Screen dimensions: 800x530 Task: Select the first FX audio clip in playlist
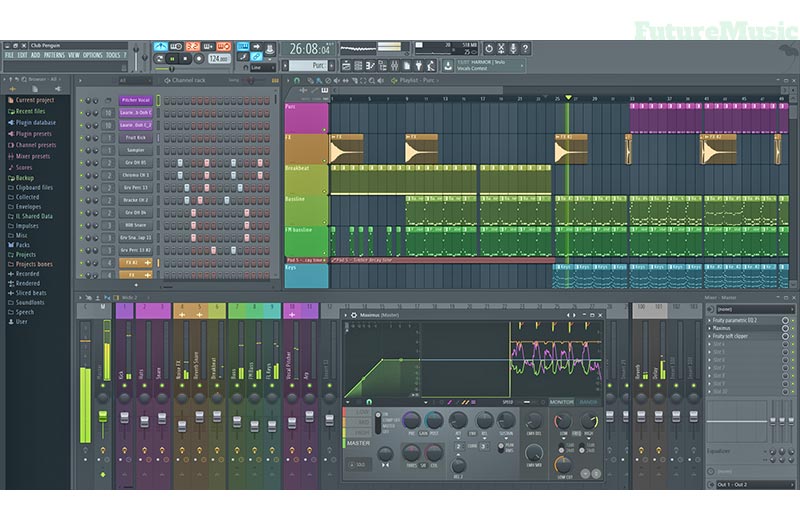347,150
